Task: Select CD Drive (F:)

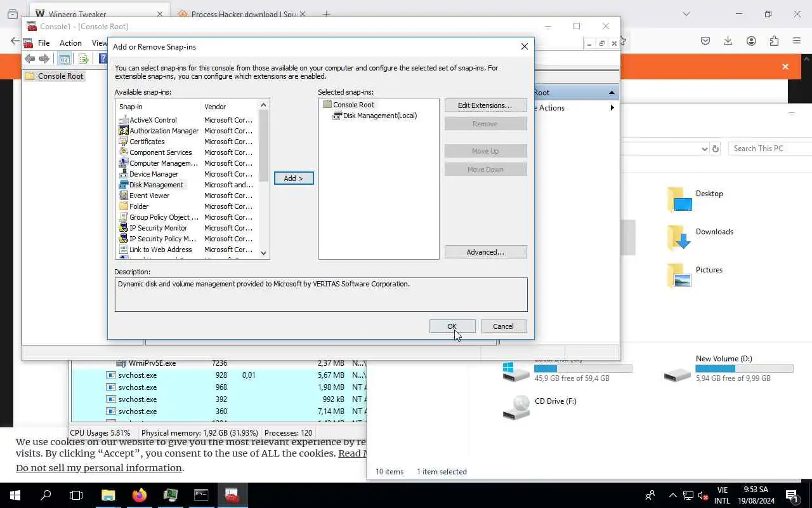Action: pos(540,407)
